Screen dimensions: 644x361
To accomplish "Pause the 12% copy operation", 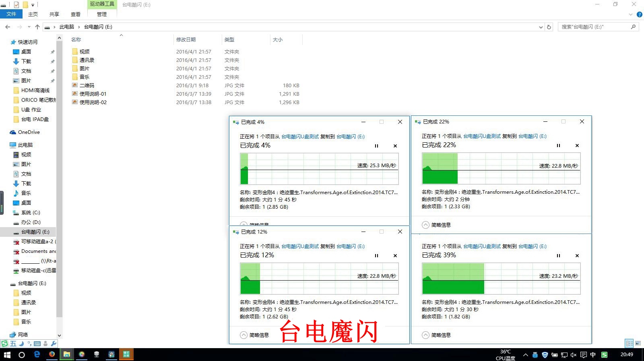I will tap(376, 256).
